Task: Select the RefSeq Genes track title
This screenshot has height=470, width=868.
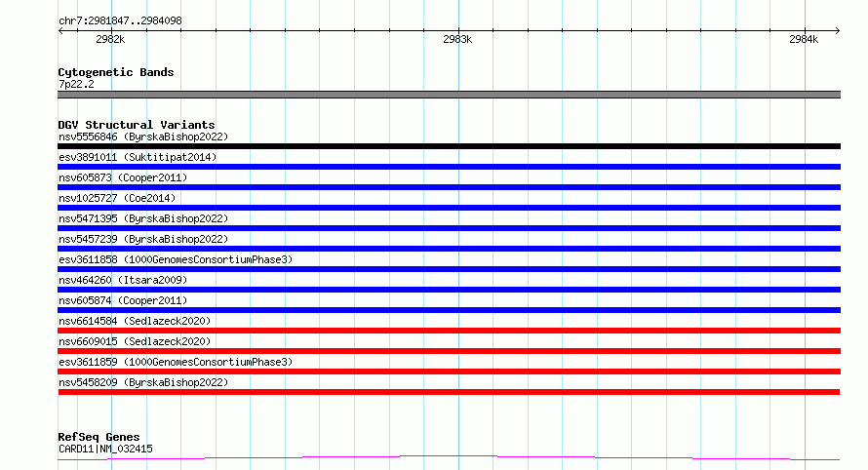Action: click(x=99, y=437)
